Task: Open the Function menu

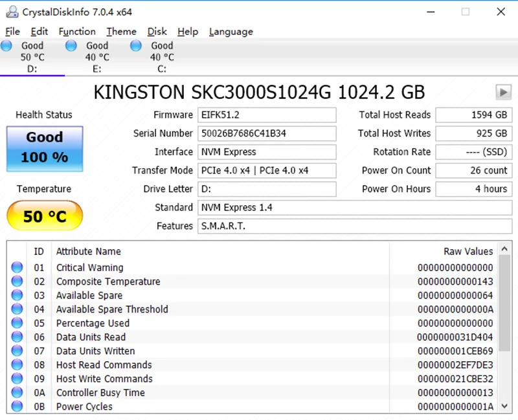Action: 76,31
